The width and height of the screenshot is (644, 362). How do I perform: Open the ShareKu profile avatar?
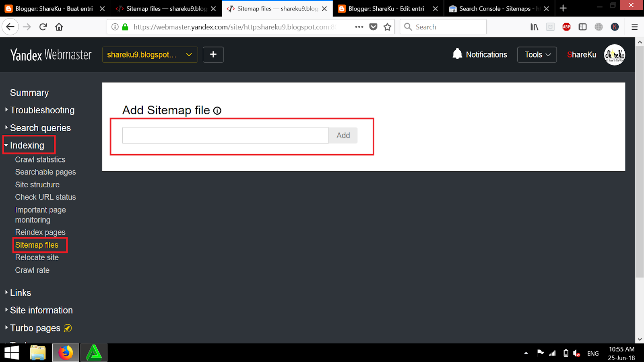615,55
